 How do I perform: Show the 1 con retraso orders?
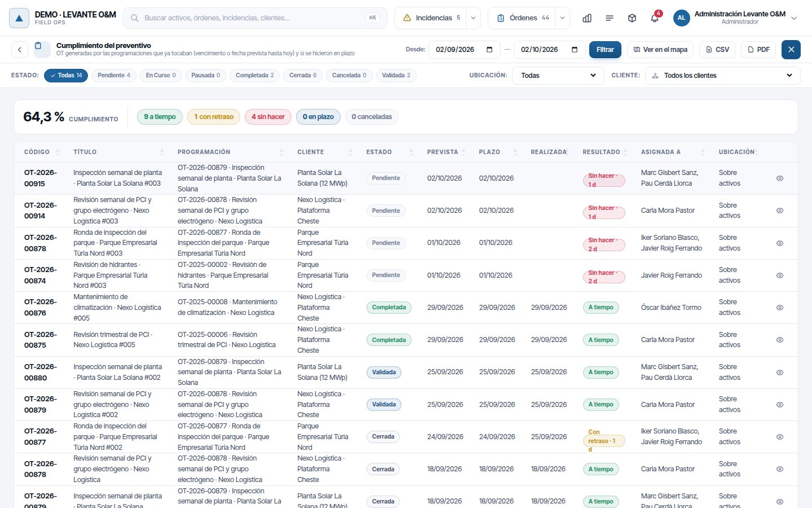[x=214, y=117]
